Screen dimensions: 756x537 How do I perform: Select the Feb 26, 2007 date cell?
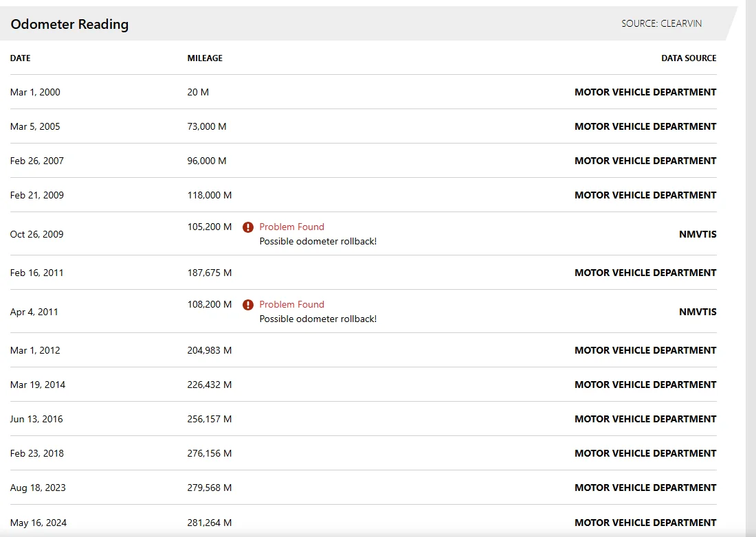coord(37,161)
